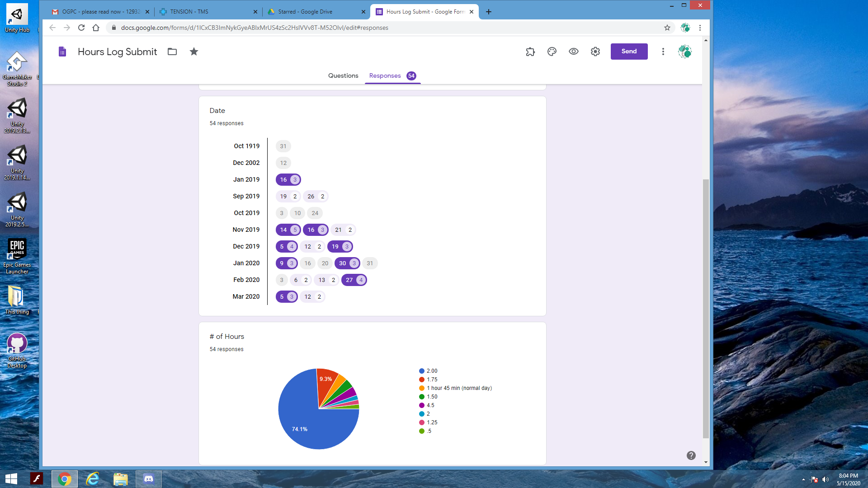The width and height of the screenshot is (868, 488).
Task: Open the add-ons puzzle icon
Action: click(x=530, y=52)
